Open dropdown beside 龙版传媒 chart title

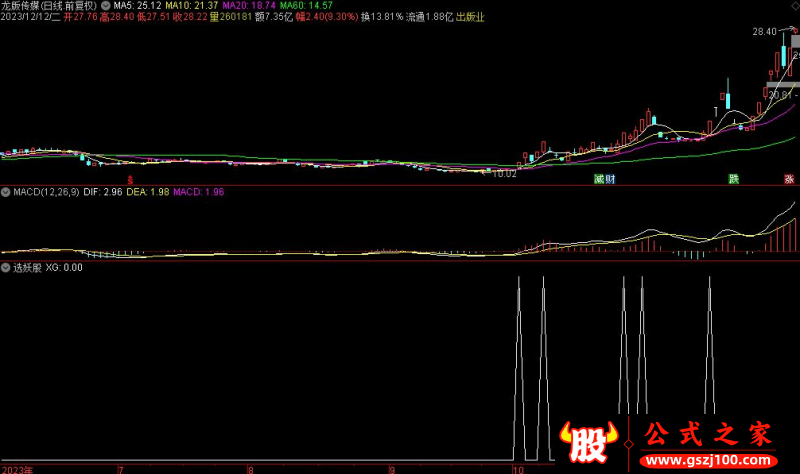coord(106,6)
